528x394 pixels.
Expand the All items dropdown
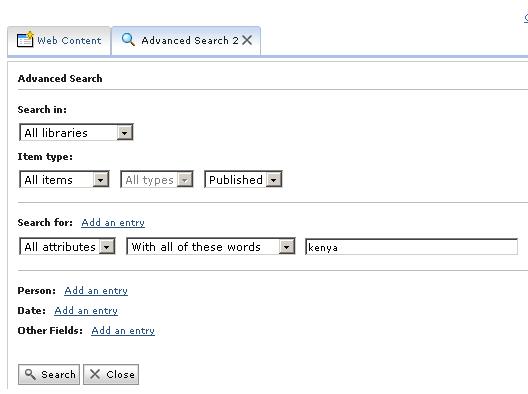[x=64, y=179]
